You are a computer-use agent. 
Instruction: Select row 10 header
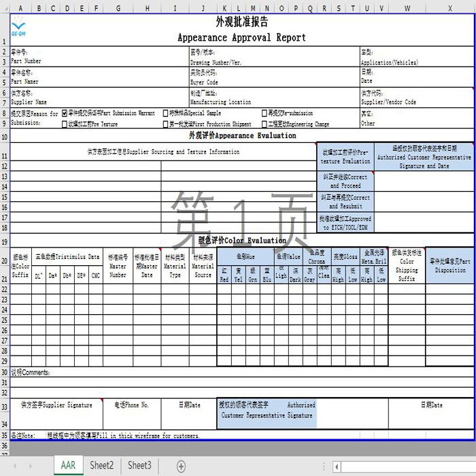(x=5, y=135)
